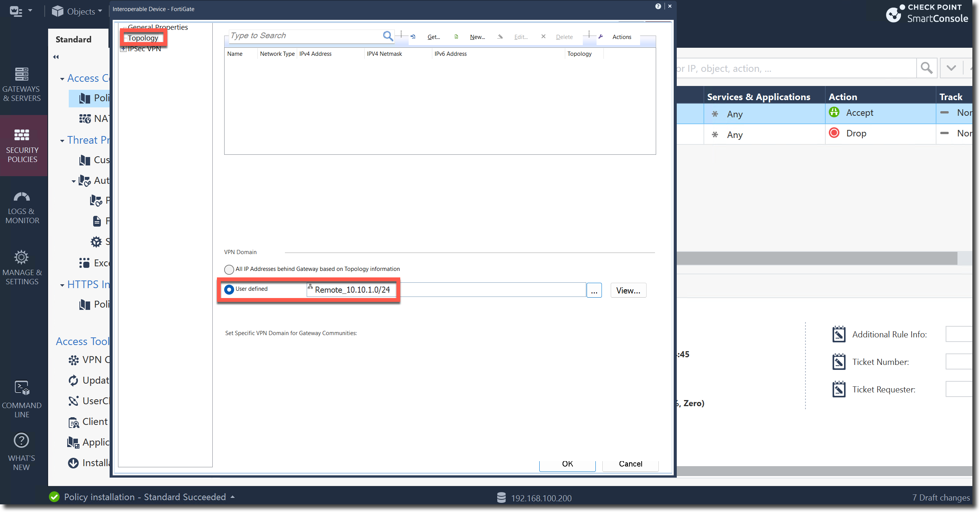The width and height of the screenshot is (980, 512).
Task: Select All IP Addresses behind Gateway radio
Action: click(229, 270)
